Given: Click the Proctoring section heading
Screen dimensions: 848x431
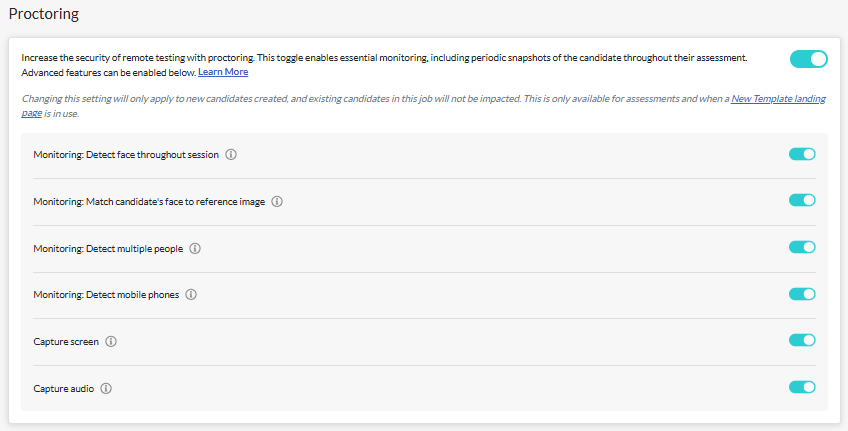Looking at the screenshot, I should click(44, 14).
